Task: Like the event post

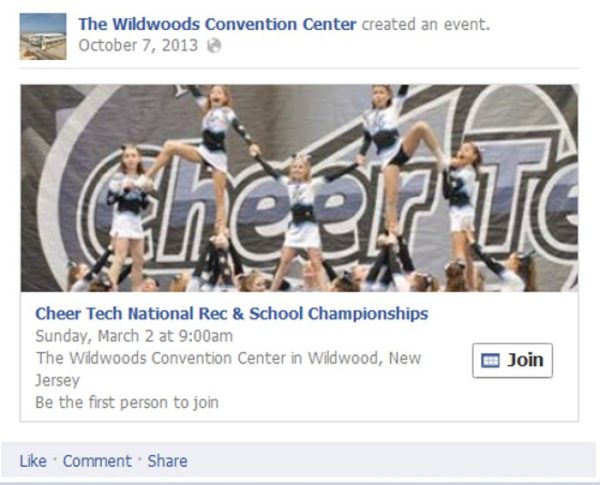Action: pos(33,461)
